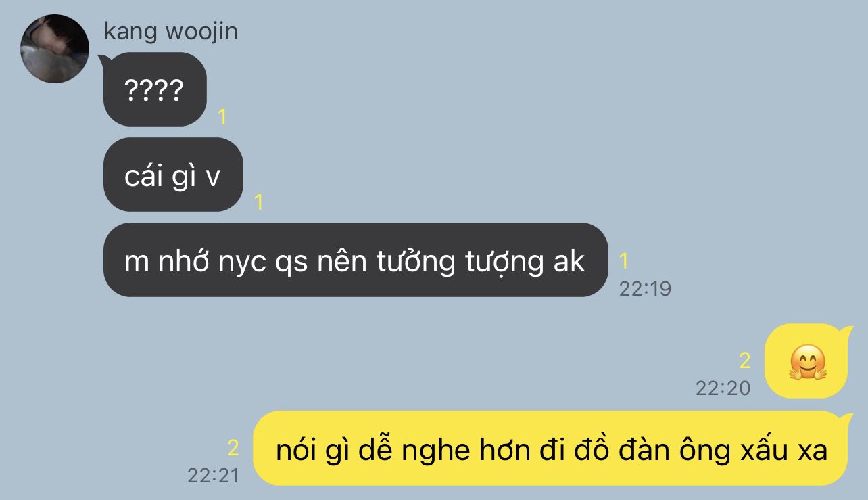
Task: Select the '????' message bubble
Action: pos(155,89)
